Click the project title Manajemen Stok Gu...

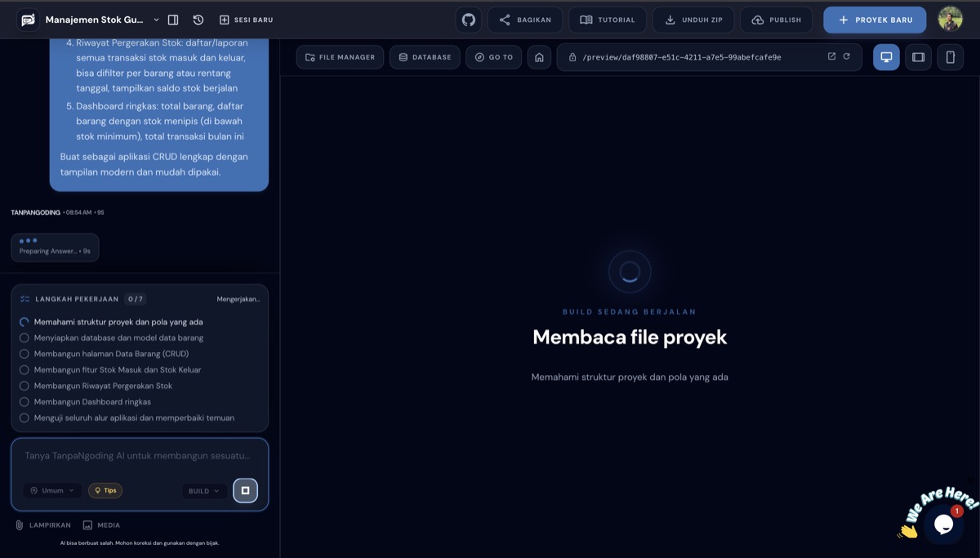tap(95, 20)
